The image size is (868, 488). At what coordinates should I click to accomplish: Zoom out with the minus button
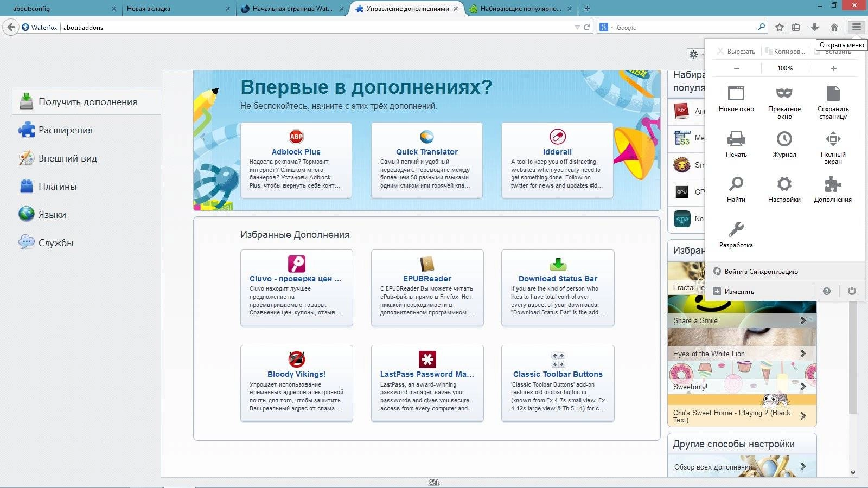(x=736, y=68)
